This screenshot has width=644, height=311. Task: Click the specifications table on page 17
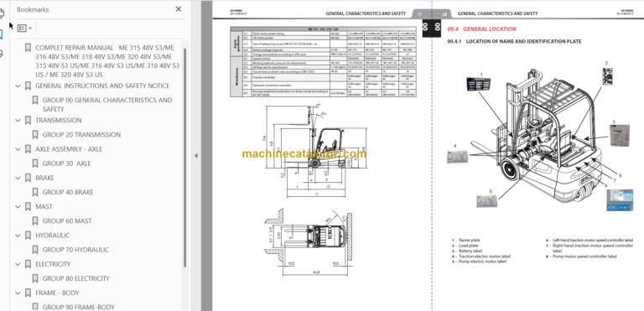click(323, 62)
